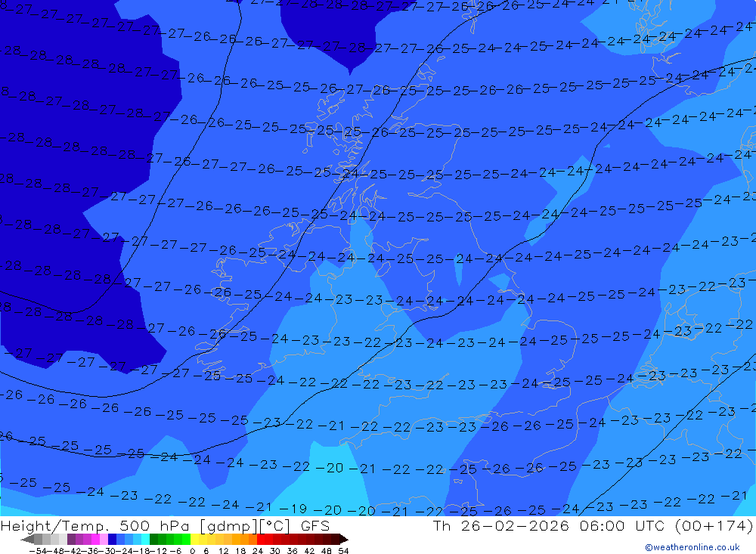Screen dimensions: 756x554
Task: Select the bright yellow legend swatch
Action: (x=195, y=539)
